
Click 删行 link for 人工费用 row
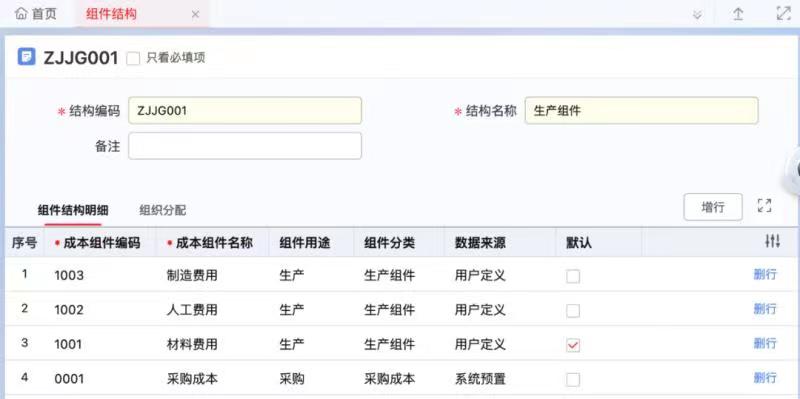click(x=765, y=309)
